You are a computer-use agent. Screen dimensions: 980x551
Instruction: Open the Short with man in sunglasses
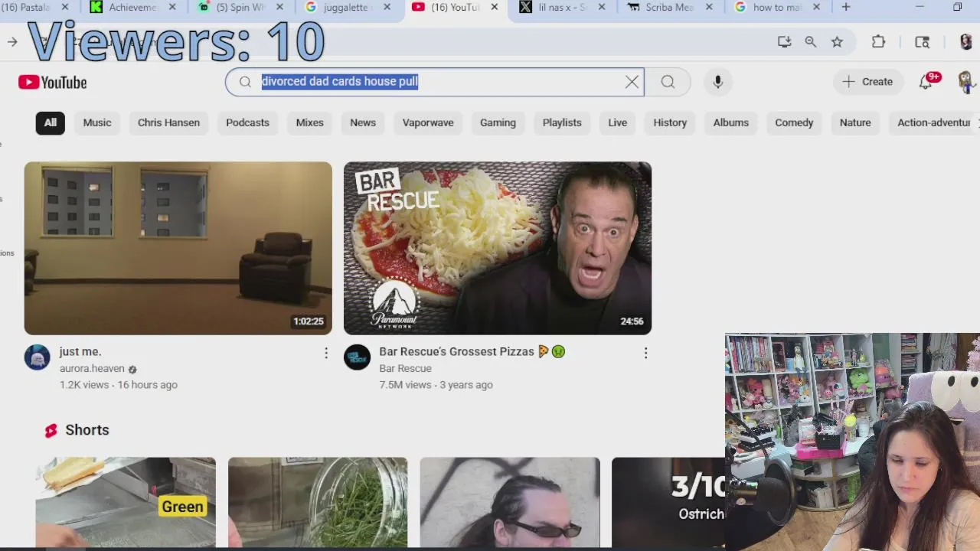click(510, 502)
